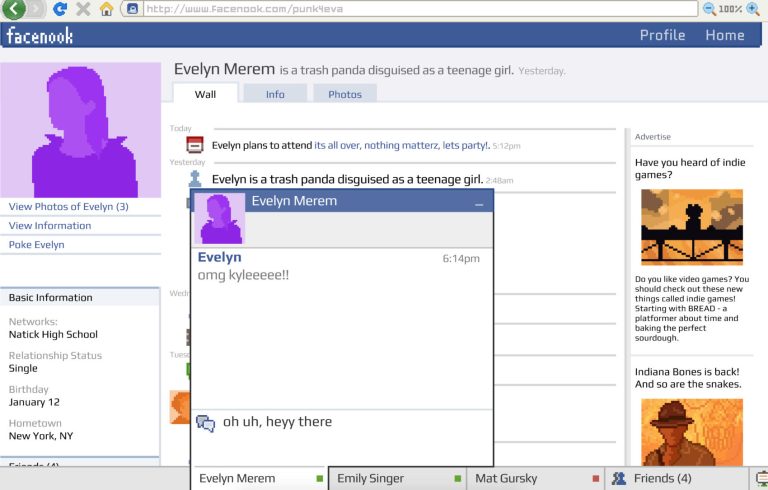Click the Basic Information header

pyautogui.click(x=50, y=297)
